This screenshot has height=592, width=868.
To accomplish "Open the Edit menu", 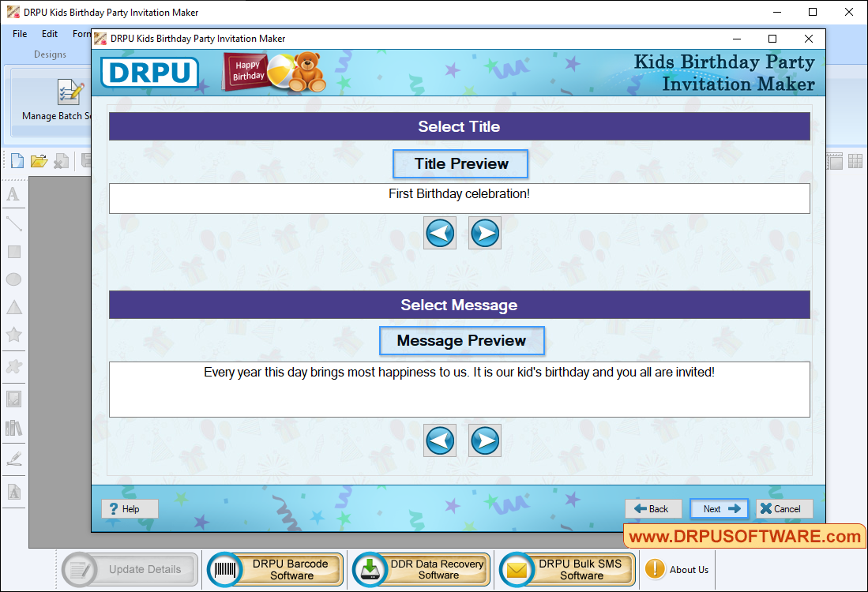I will 49,34.
